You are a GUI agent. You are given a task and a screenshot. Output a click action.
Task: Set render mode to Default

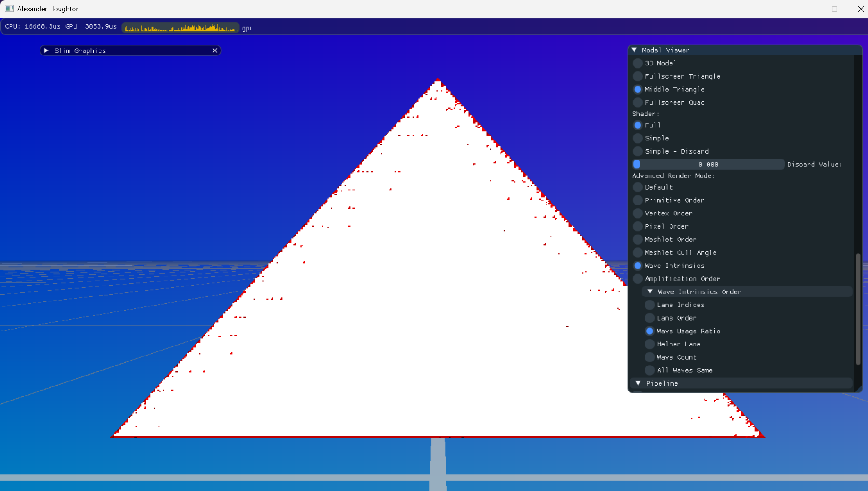coord(638,187)
